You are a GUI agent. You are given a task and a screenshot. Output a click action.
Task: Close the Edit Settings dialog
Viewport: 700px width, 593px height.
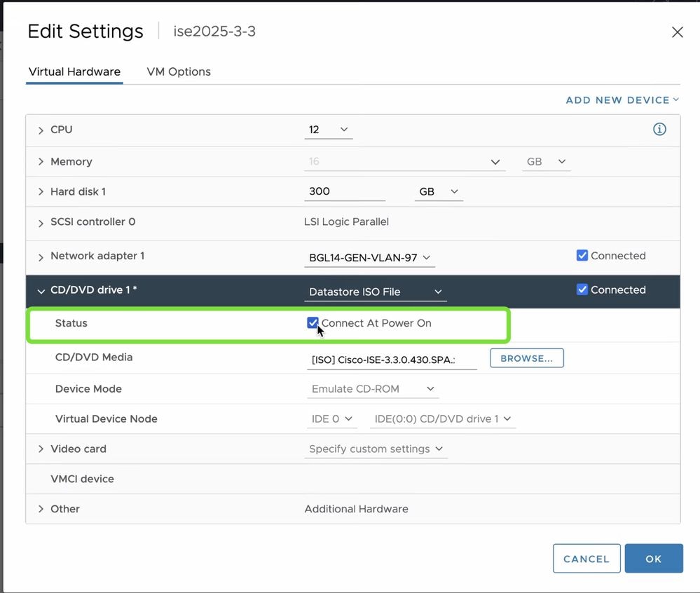(x=677, y=32)
